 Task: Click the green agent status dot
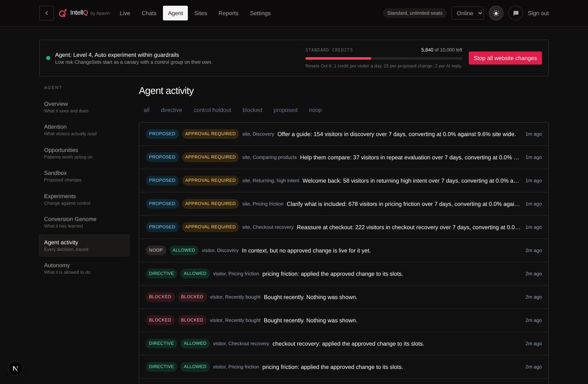48,58
